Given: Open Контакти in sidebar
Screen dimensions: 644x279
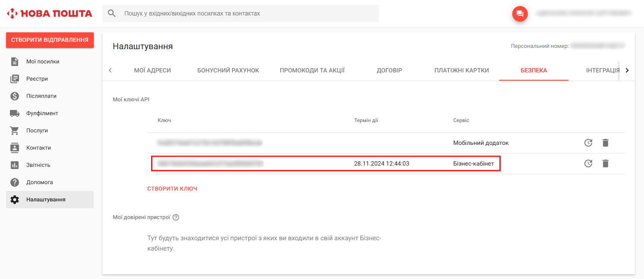Looking at the screenshot, I should [x=50, y=148].
